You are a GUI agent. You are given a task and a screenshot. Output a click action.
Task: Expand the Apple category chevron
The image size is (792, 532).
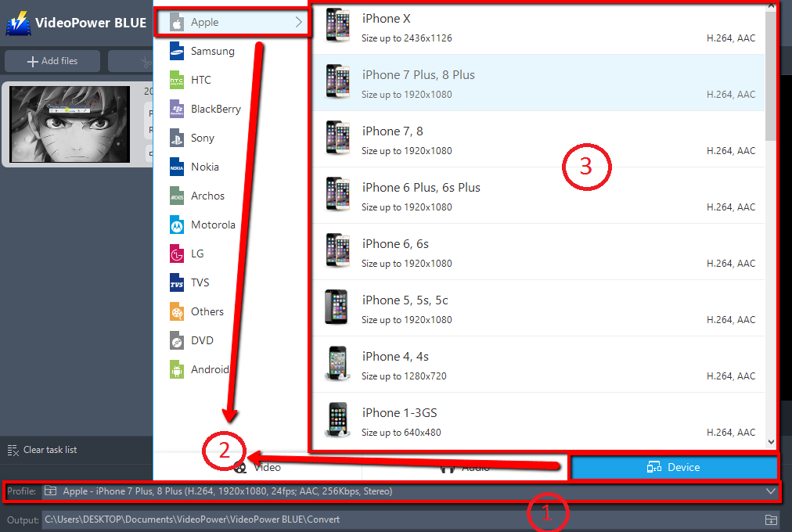[299, 23]
